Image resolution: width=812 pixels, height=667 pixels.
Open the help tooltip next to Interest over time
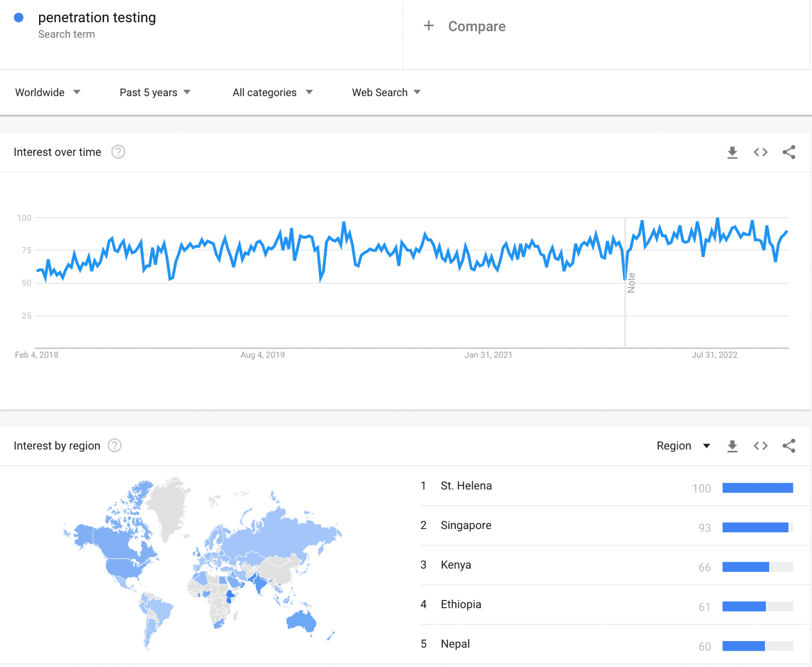tap(118, 152)
